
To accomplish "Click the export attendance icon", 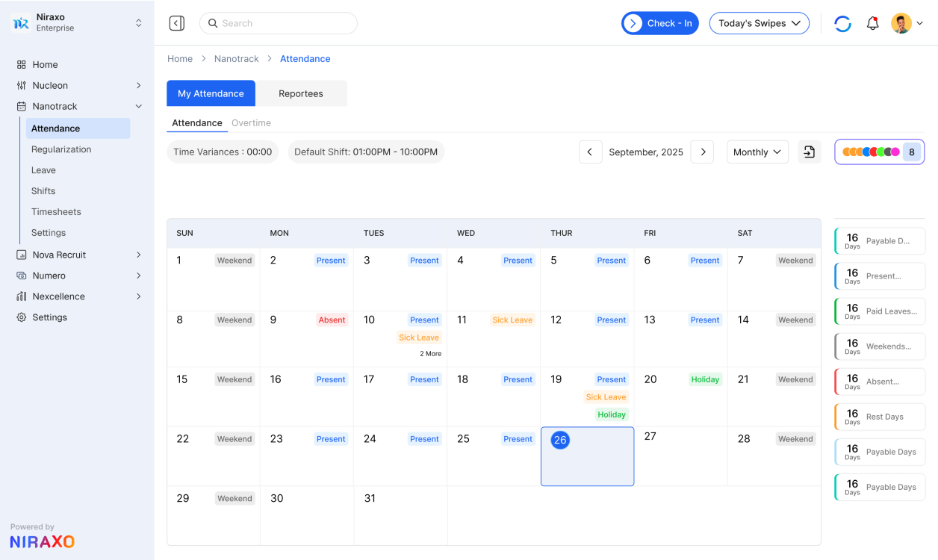I will coord(810,152).
